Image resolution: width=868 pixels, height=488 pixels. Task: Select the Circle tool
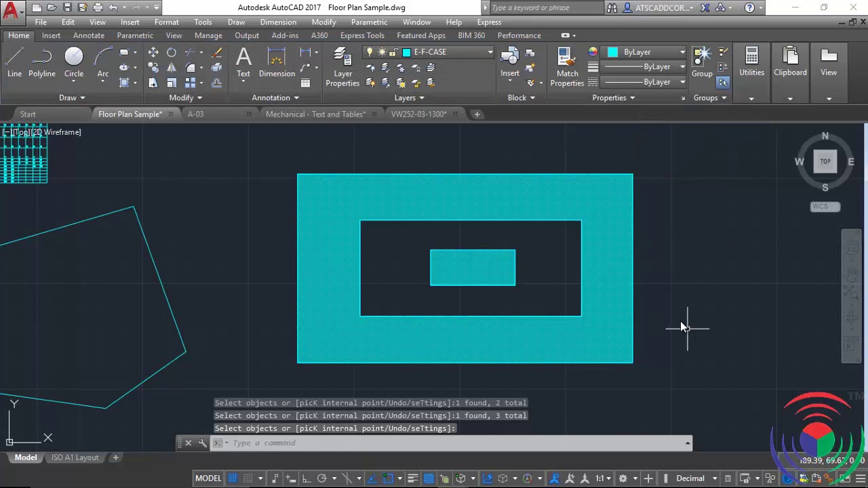click(x=74, y=62)
